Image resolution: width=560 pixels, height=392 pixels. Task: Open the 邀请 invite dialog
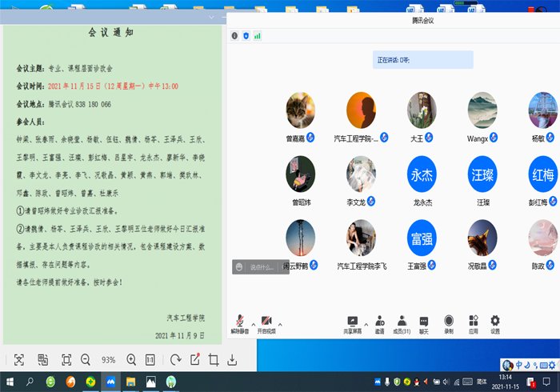coord(380,324)
